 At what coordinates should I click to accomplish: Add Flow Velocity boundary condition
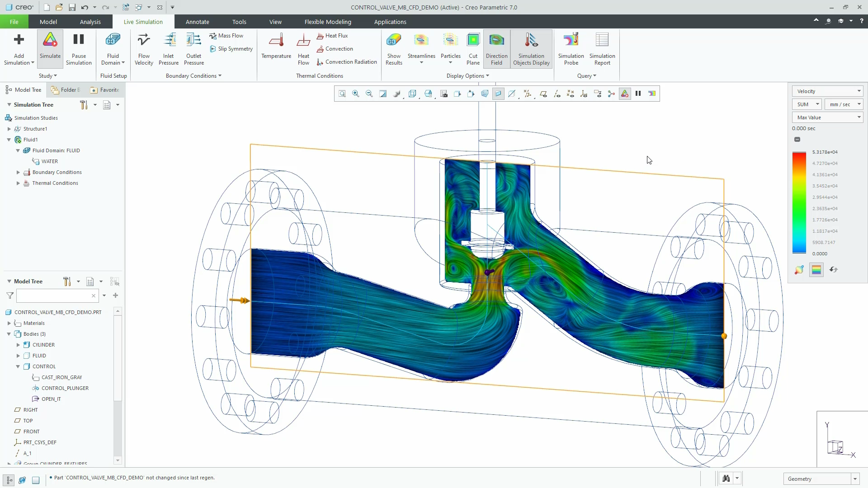[144, 49]
